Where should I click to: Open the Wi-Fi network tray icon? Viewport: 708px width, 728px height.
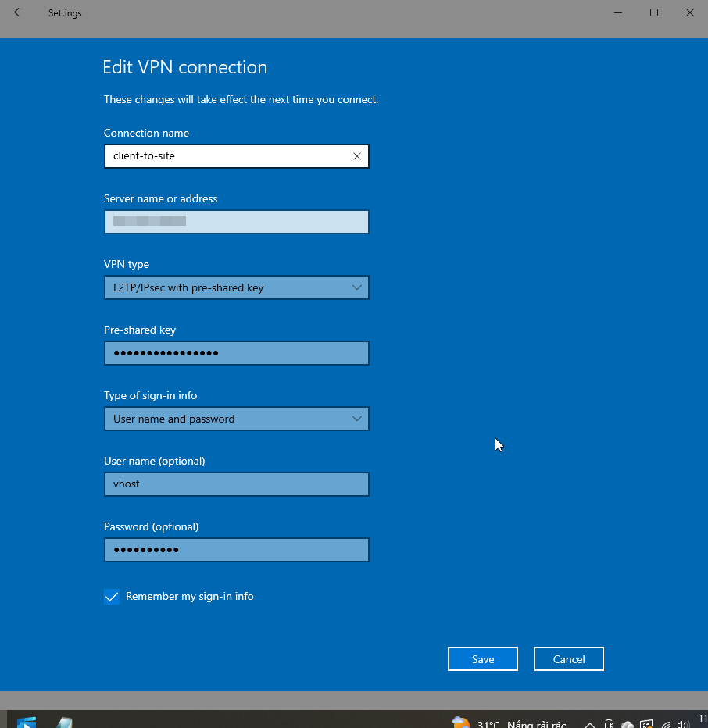[x=665, y=724]
